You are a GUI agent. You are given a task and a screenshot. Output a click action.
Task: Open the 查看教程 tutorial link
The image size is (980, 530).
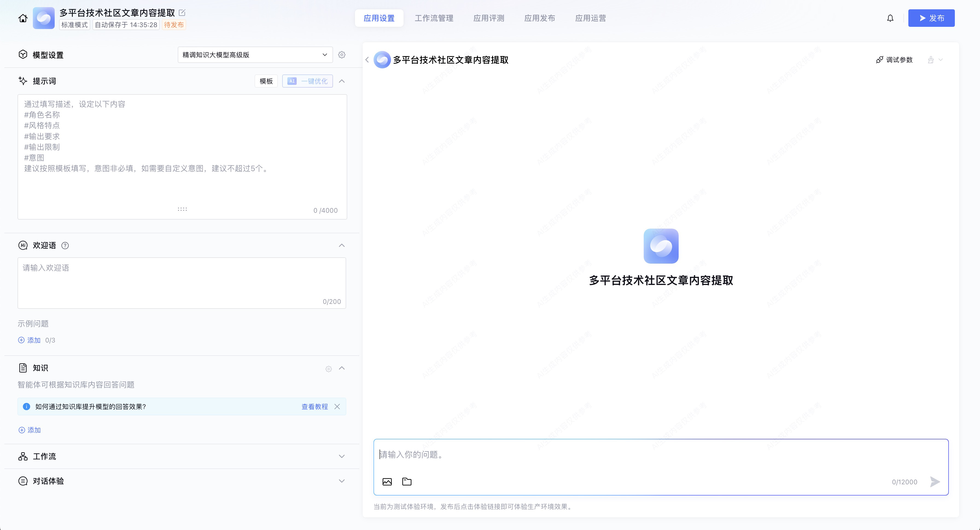pyautogui.click(x=314, y=407)
